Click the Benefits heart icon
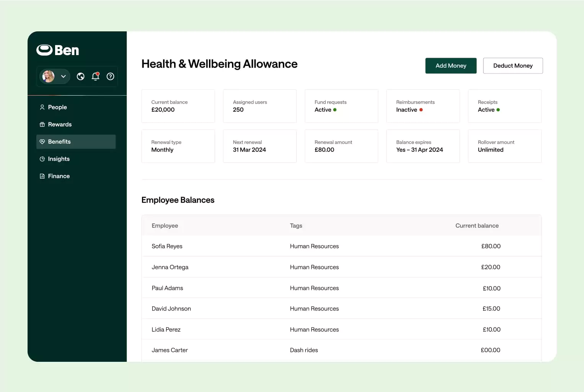 tap(42, 142)
